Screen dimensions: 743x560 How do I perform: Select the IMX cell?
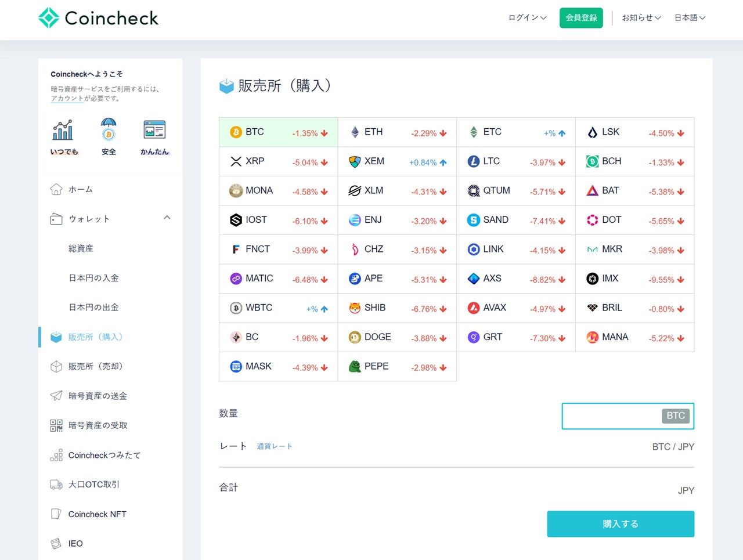click(635, 279)
